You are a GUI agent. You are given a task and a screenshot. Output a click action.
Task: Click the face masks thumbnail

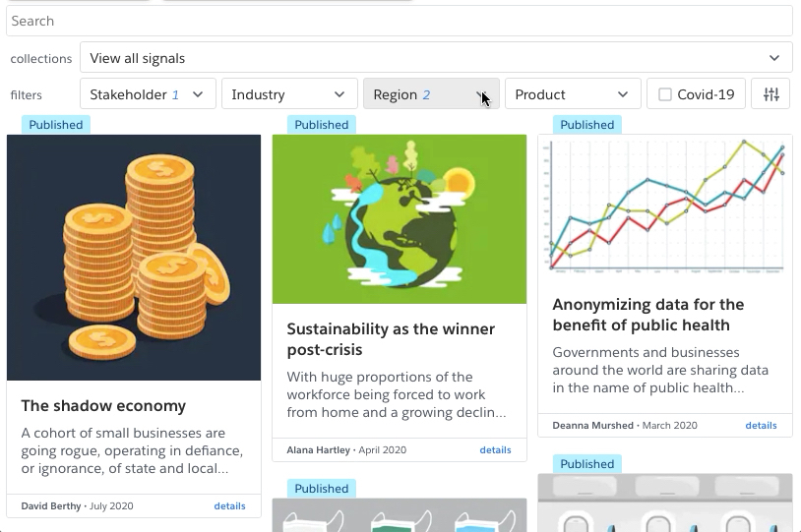[399, 515]
